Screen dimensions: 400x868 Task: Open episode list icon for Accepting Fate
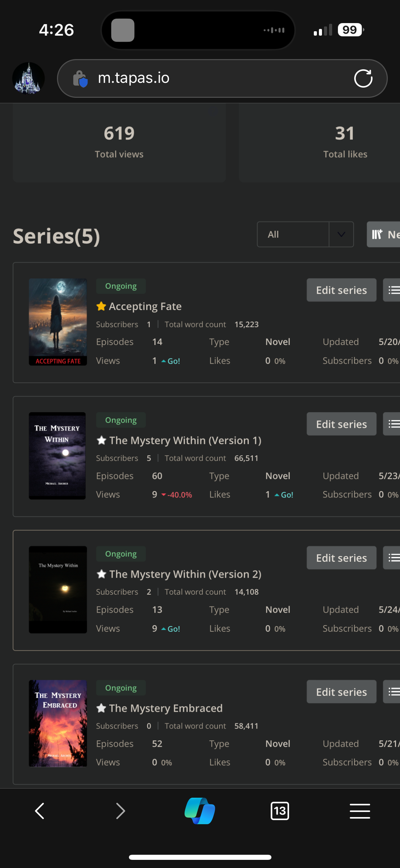(393, 290)
